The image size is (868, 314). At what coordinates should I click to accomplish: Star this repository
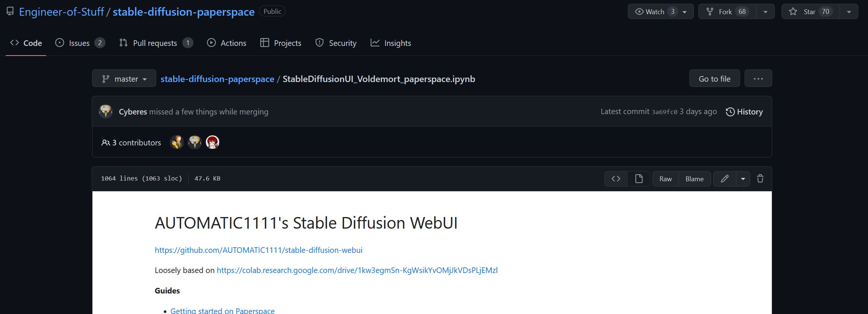point(811,12)
